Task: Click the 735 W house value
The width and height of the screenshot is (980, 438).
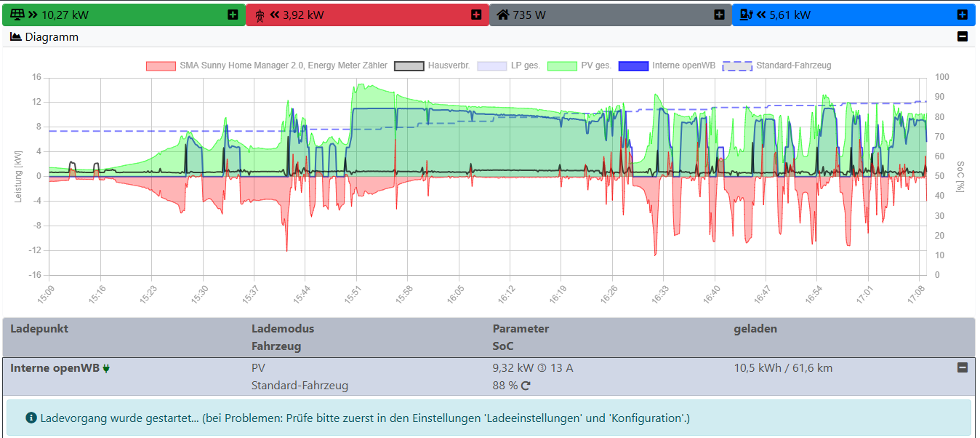Action: [529, 15]
